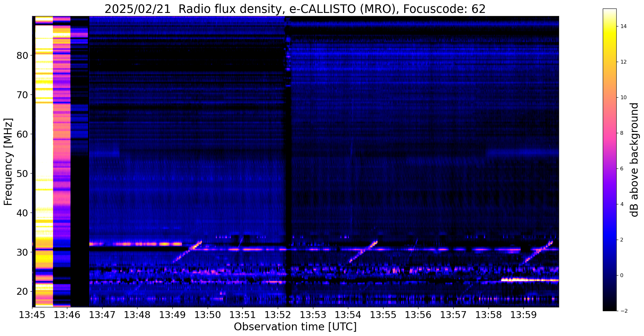This screenshot has width=644, height=336.
Task: Click the 13:57 time tick label
Action: point(453,315)
